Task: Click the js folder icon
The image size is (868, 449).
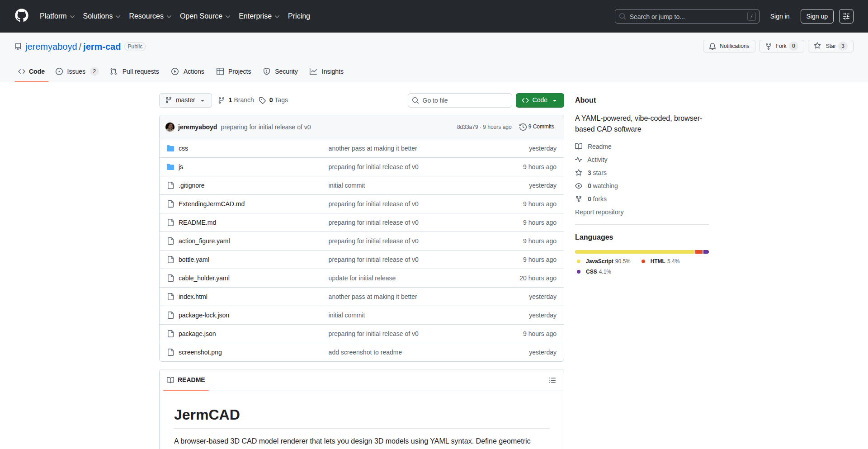Action: pos(170,167)
